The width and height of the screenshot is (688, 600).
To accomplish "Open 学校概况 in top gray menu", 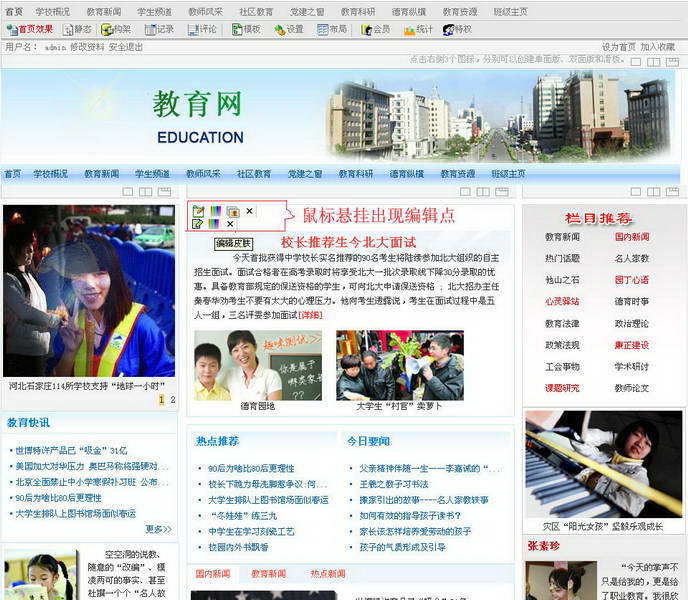I will [x=53, y=12].
